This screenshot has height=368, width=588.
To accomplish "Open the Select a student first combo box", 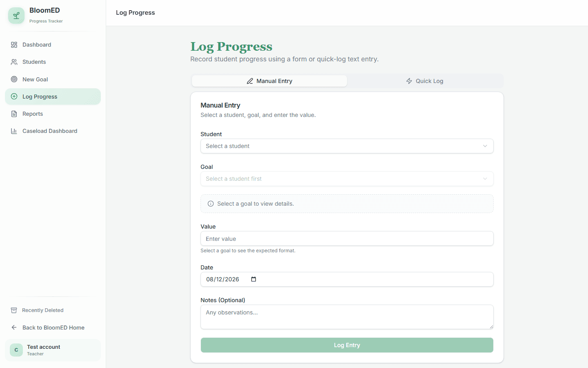I will (347, 179).
